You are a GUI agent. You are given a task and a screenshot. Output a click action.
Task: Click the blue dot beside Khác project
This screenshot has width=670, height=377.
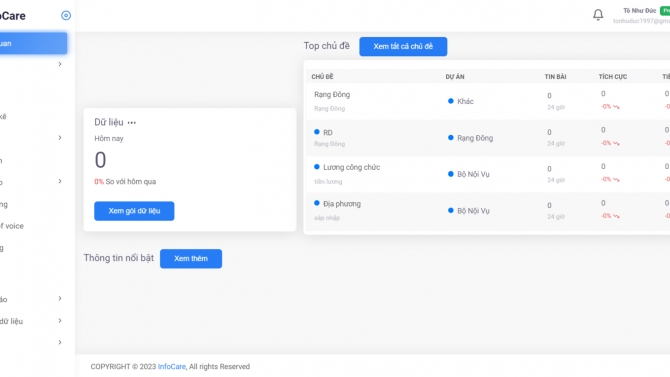(450, 101)
